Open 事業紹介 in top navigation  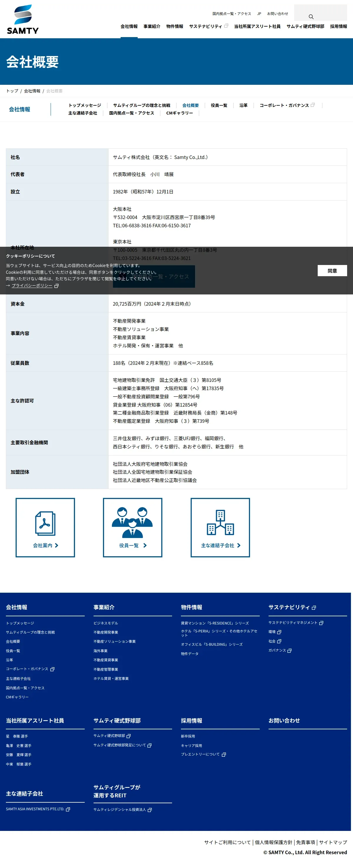tap(152, 26)
